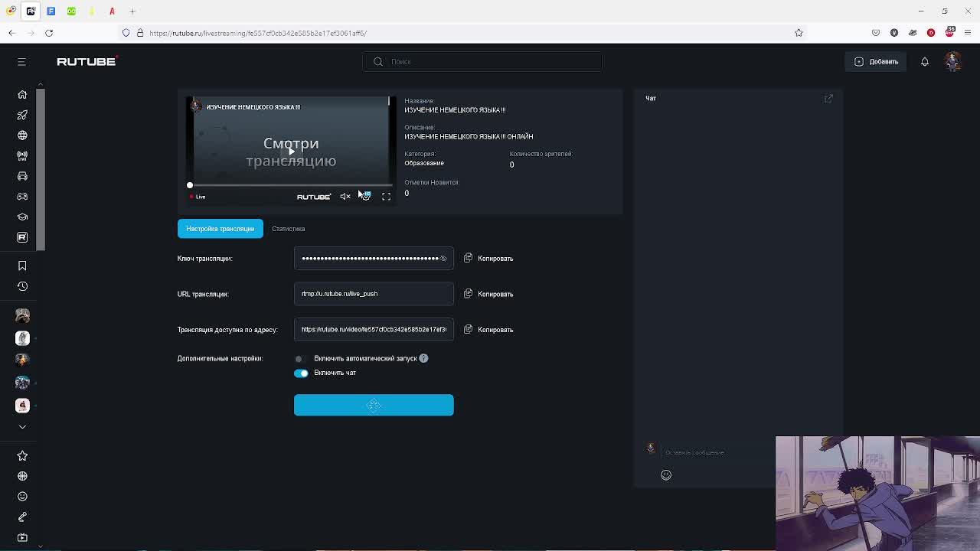Image resolution: width=980 pixels, height=551 pixels.
Task: Enter fullscreen on stream preview player
Action: (386, 197)
